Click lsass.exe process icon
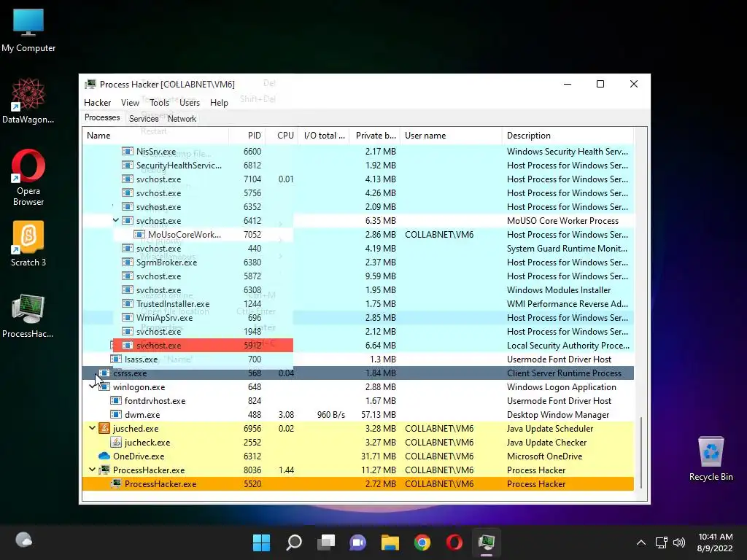 116,359
